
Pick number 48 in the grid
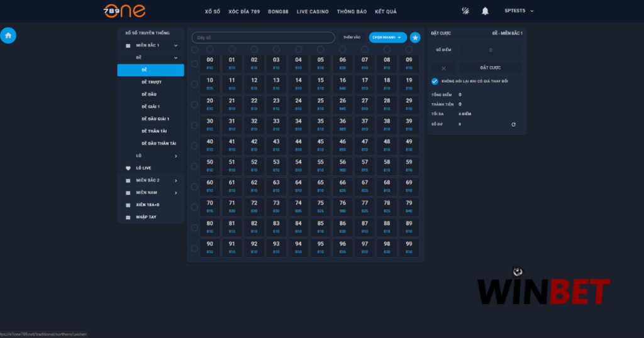click(387, 145)
